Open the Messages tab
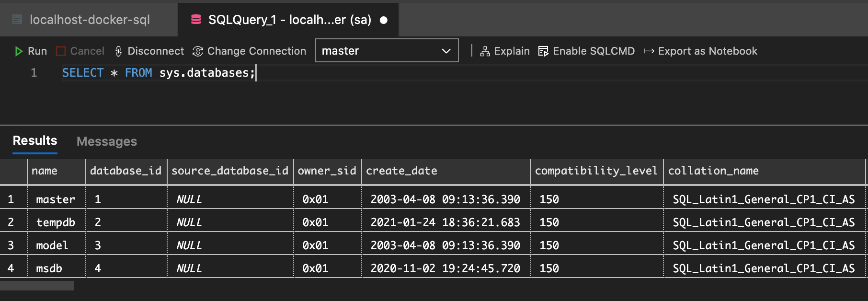 click(107, 141)
